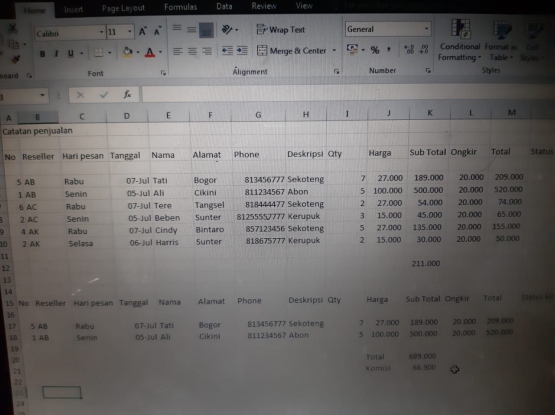Click the Copy icon
The width and height of the screenshot is (555, 415).
[14, 44]
